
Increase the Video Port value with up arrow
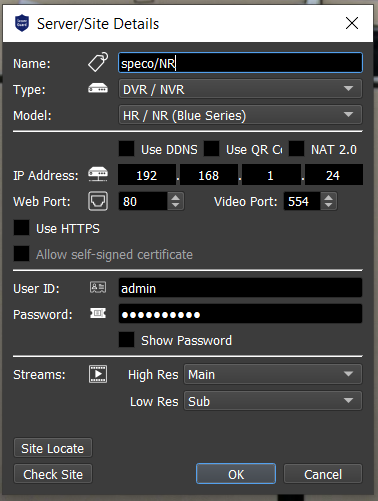328,197
